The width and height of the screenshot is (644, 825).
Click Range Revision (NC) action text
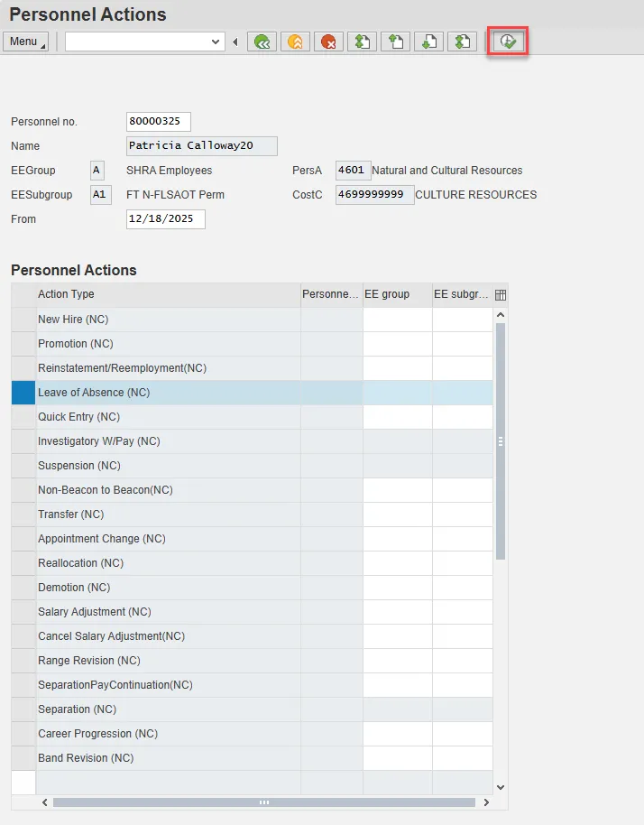coord(89,661)
